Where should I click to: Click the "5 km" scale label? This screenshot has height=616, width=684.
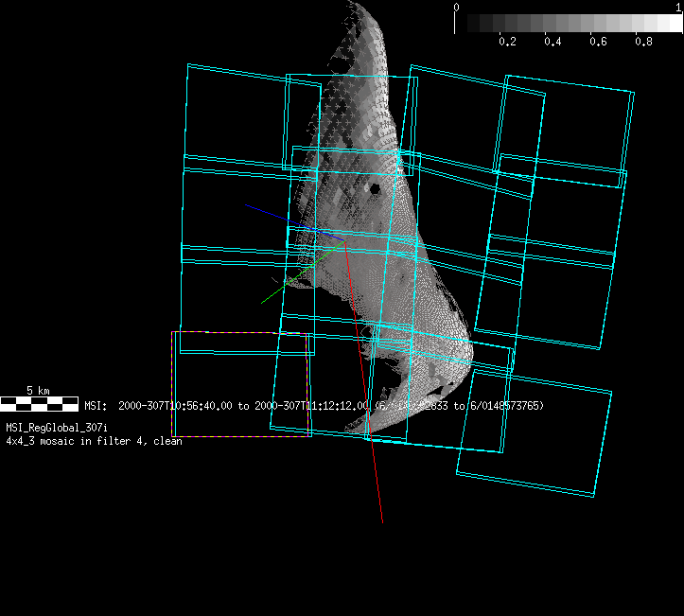(x=38, y=390)
